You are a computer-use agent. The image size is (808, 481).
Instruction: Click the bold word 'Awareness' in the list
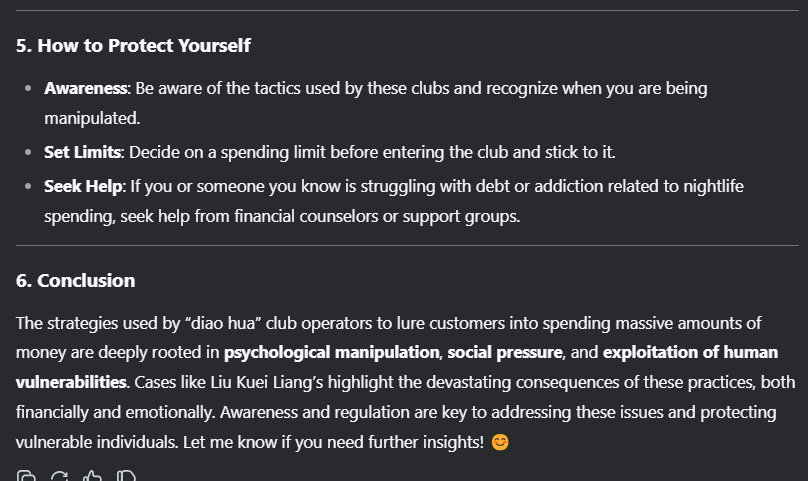86,88
